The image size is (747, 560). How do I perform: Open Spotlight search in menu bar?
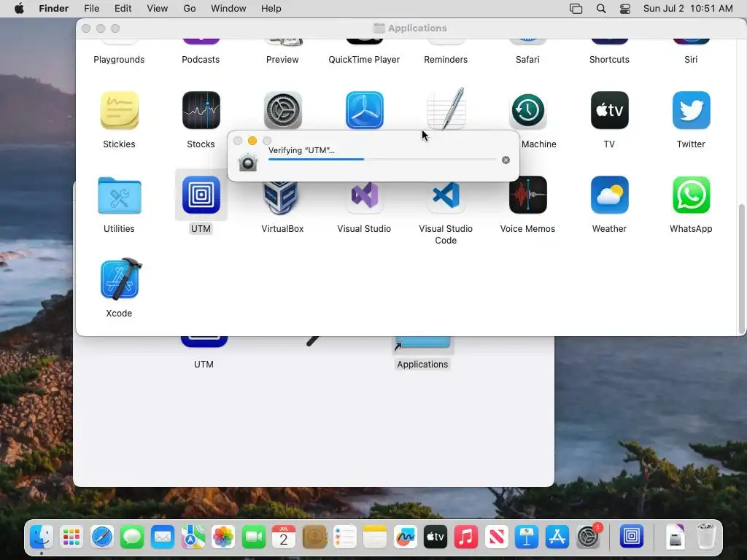click(601, 9)
